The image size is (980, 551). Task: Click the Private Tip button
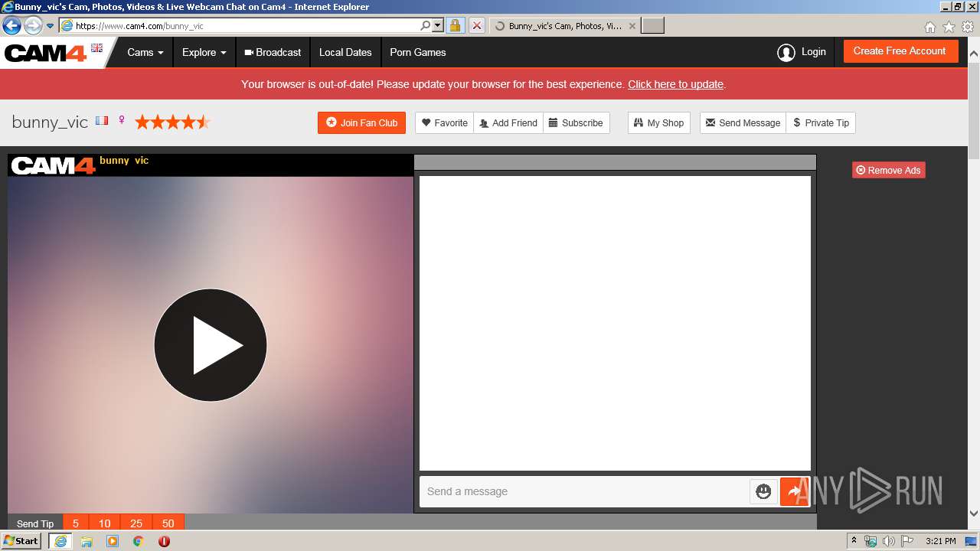tap(821, 122)
